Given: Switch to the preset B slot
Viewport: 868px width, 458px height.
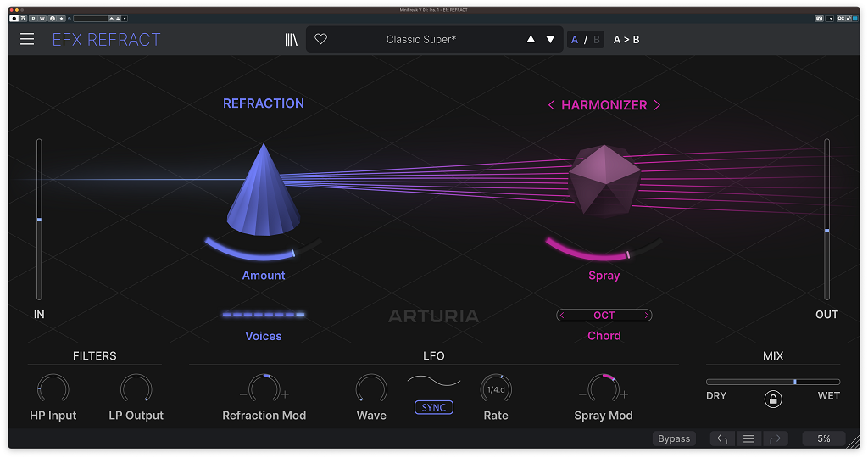Looking at the screenshot, I should pyautogui.click(x=596, y=39).
